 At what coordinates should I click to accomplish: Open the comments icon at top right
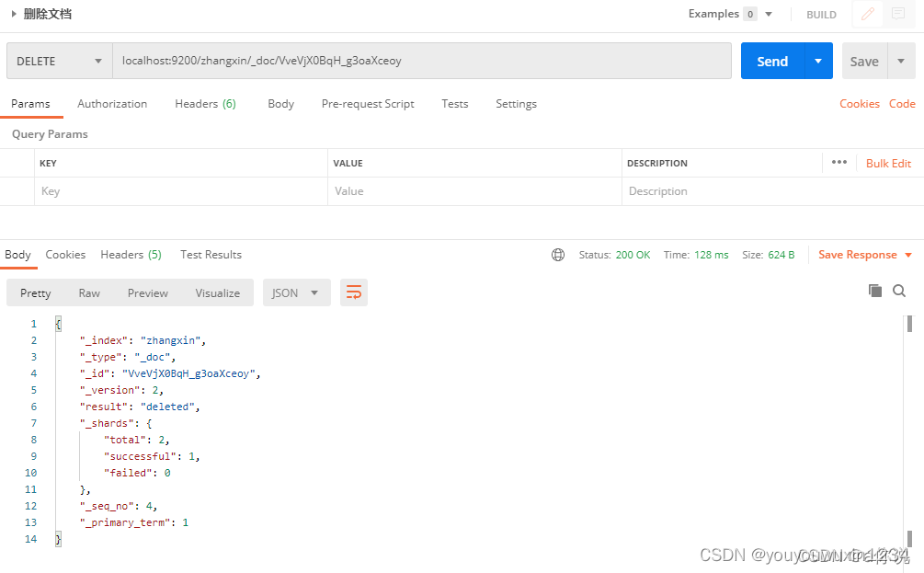click(898, 14)
